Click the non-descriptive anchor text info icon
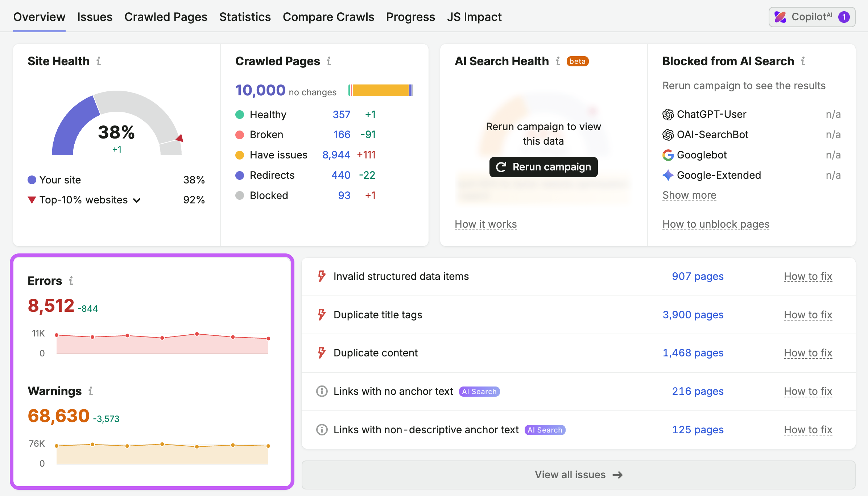Image resolution: width=868 pixels, height=496 pixels. pos(322,430)
